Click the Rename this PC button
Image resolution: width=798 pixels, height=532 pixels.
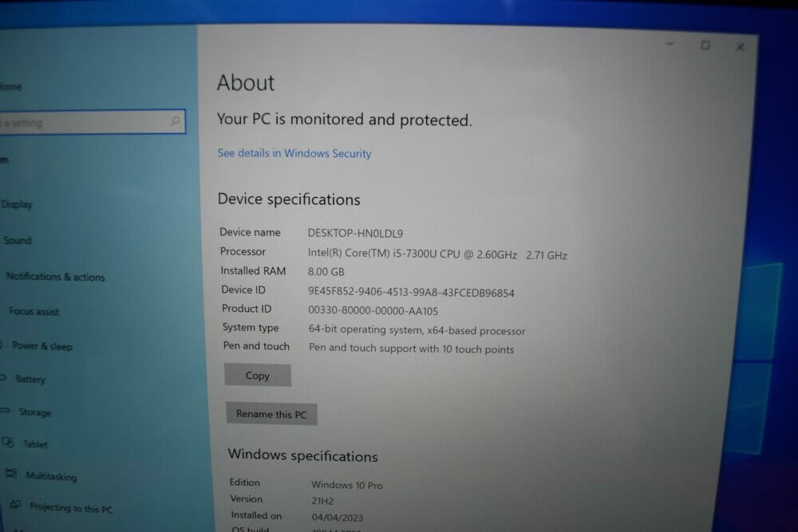(271, 414)
